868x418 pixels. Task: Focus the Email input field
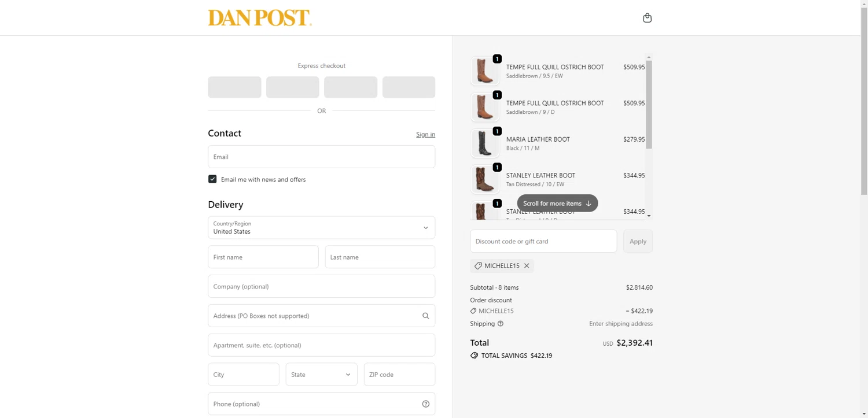click(x=321, y=157)
